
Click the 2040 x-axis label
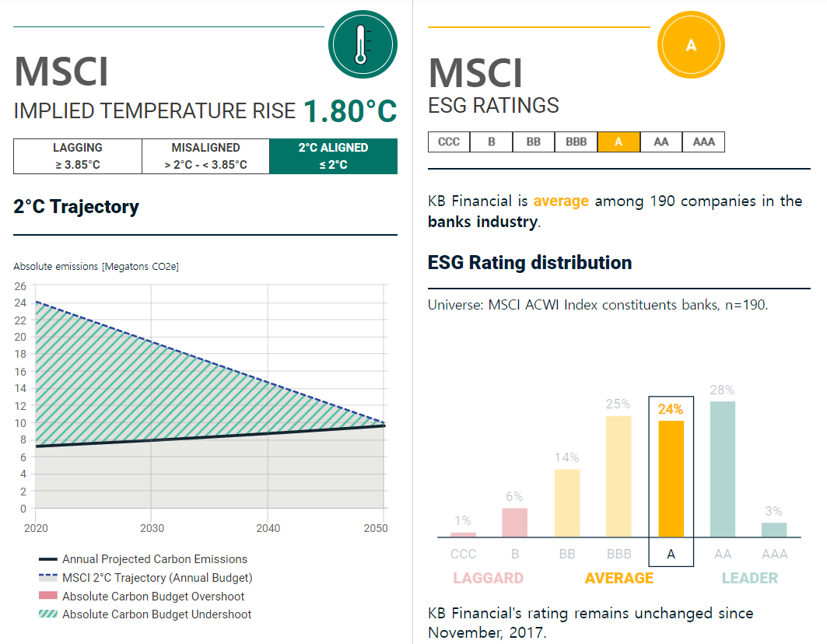tap(268, 528)
